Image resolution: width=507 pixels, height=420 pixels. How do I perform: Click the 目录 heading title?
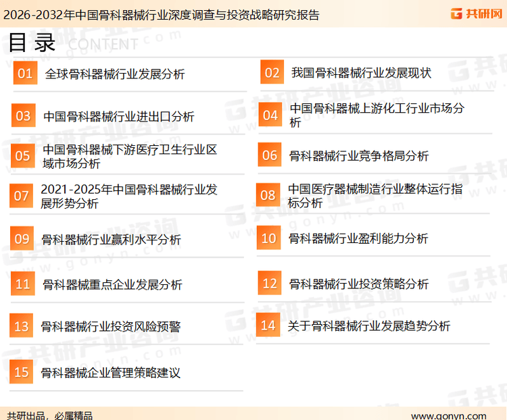(x=32, y=44)
